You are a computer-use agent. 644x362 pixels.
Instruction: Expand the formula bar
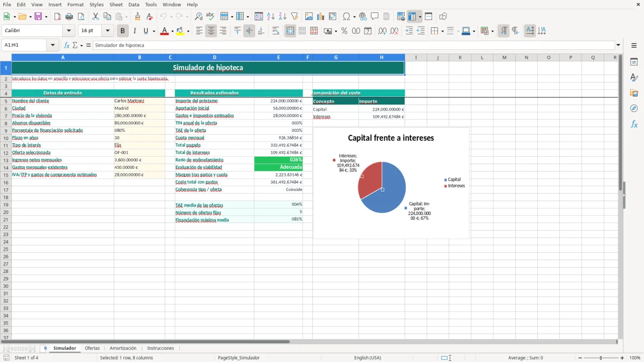click(618, 45)
